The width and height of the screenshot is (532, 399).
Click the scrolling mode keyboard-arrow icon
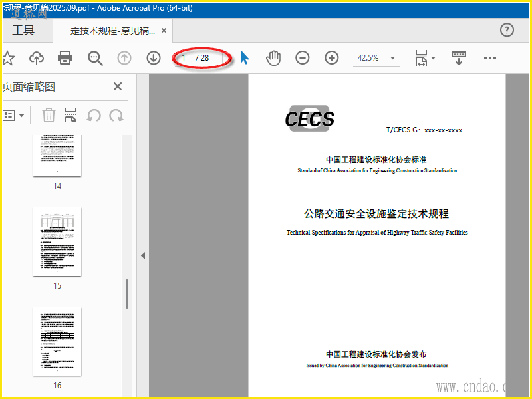458,58
